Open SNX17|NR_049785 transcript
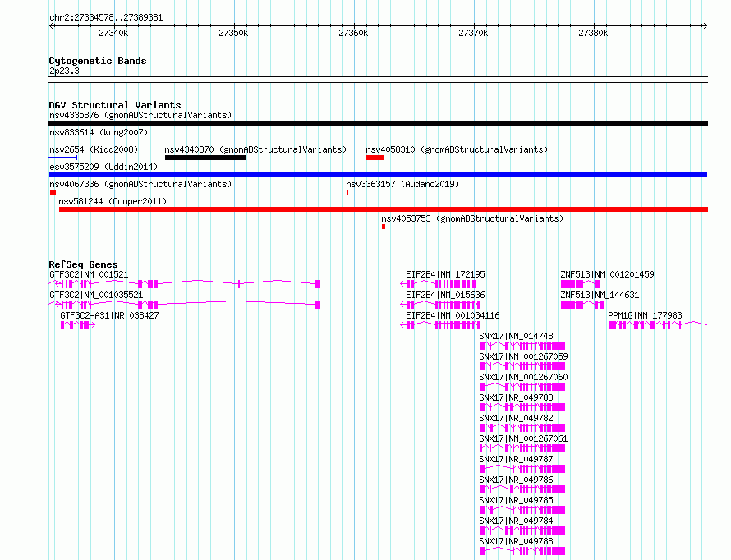 (x=516, y=500)
